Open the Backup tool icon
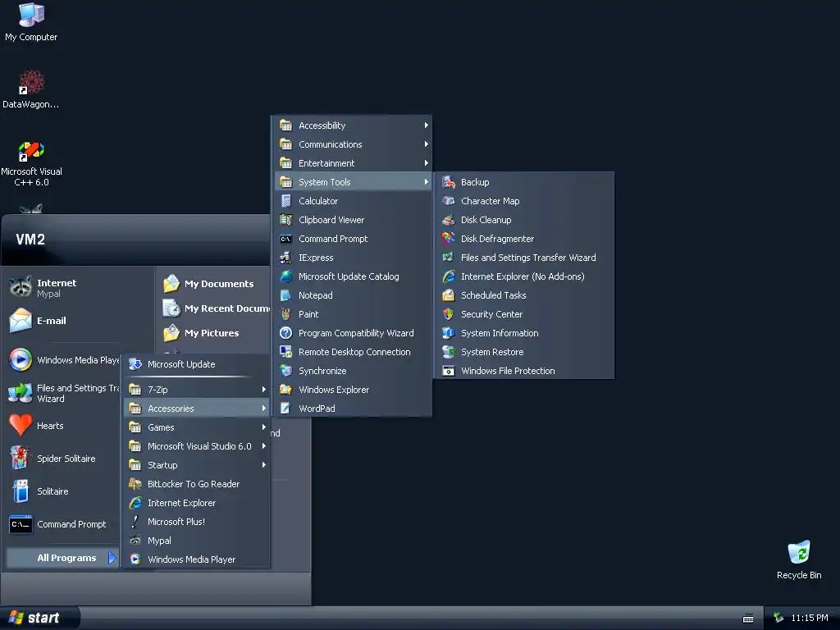840x630 pixels. point(449,182)
